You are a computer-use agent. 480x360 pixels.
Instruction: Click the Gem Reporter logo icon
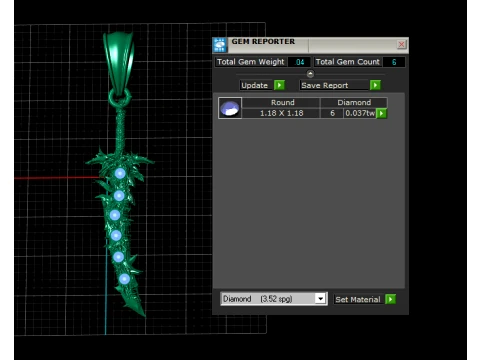pos(220,45)
